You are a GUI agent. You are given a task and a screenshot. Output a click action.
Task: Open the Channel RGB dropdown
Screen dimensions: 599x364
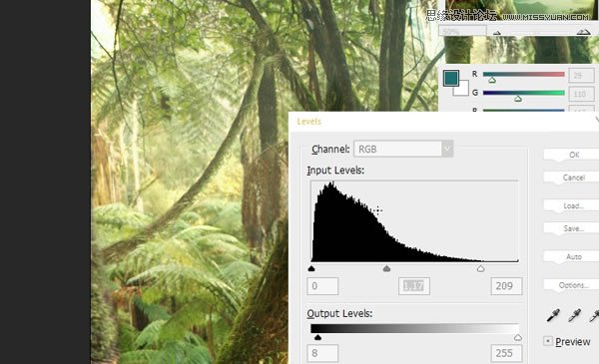click(403, 149)
